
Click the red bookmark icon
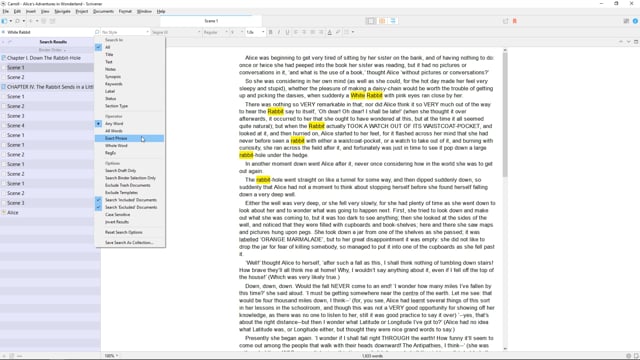click(x=515, y=21)
